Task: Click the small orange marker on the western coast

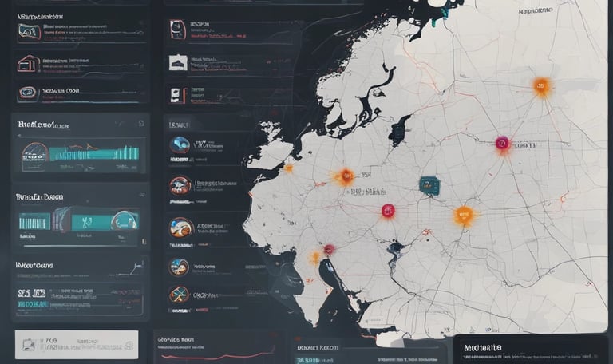Action: click(x=288, y=168)
